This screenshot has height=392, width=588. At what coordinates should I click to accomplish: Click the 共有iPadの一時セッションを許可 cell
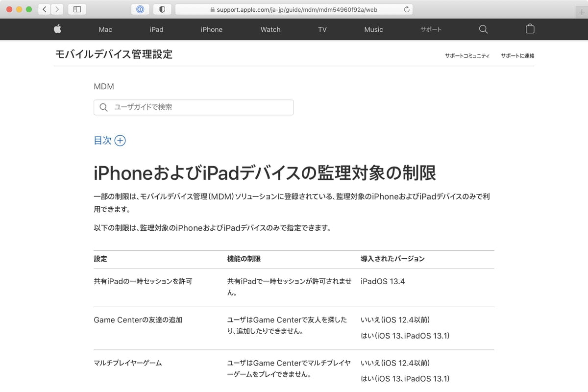click(143, 282)
